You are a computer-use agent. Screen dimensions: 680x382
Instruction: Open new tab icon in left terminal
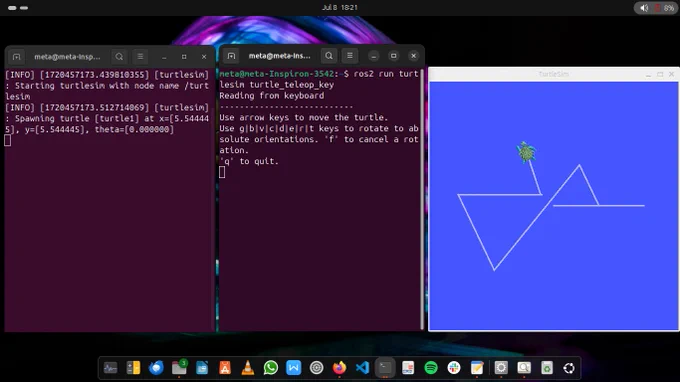[16, 57]
